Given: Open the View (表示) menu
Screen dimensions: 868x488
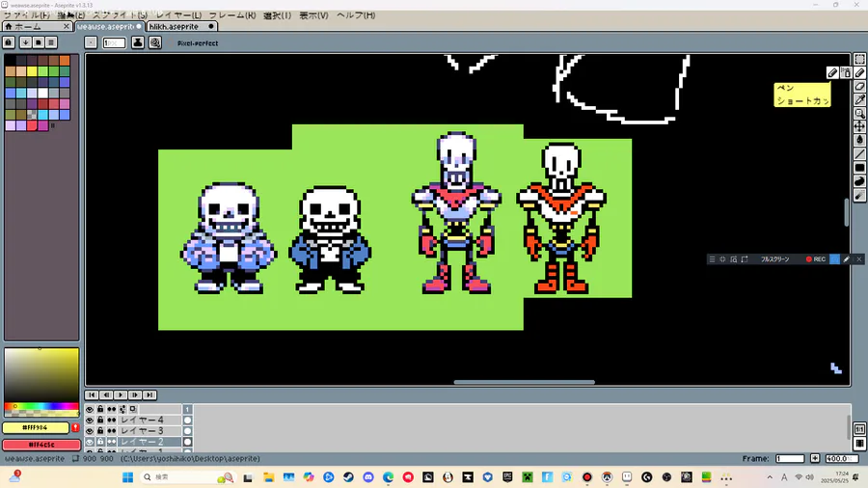Looking at the screenshot, I should [x=313, y=14].
